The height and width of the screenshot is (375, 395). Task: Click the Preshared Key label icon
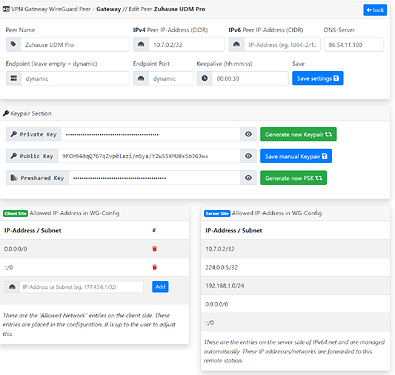pyautogui.click(x=14, y=178)
